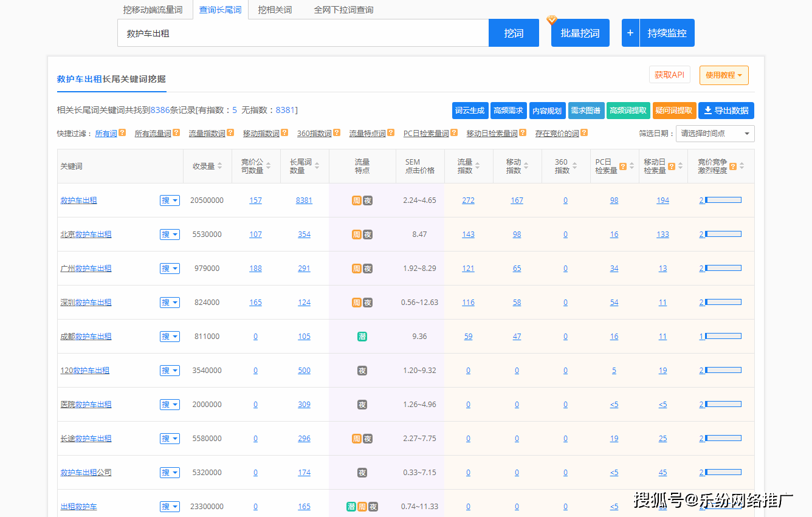Open 搜 dropdown for 救护车出租 row

170,200
